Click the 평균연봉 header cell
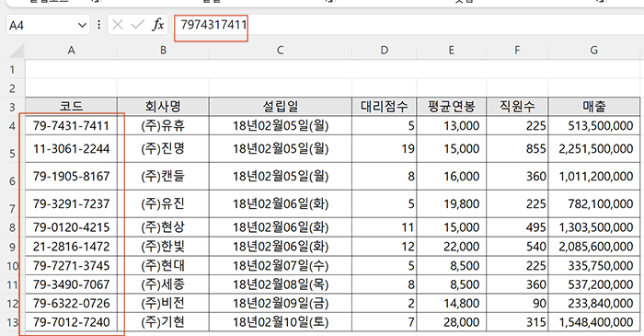The width and height of the screenshot is (644, 336). pyautogui.click(x=452, y=107)
